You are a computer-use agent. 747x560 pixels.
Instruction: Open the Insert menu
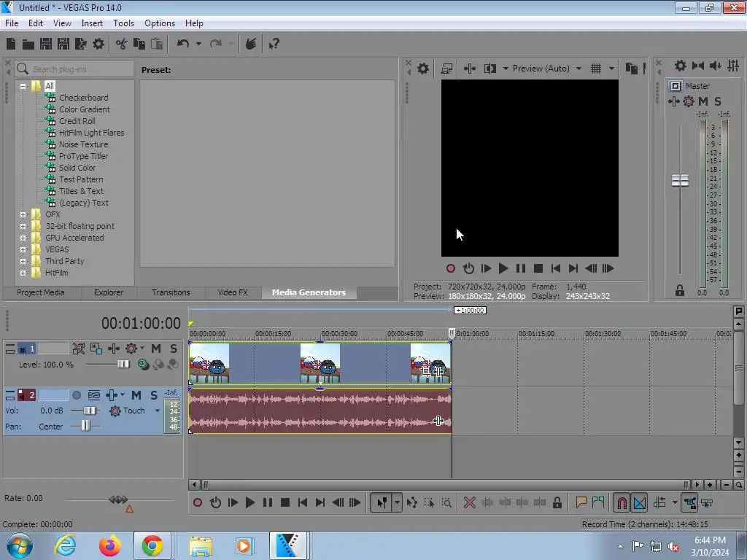coord(91,23)
